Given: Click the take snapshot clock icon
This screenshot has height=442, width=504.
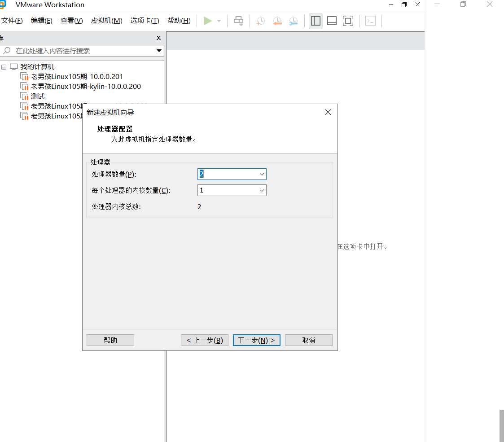Looking at the screenshot, I should pyautogui.click(x=260, y=21).
